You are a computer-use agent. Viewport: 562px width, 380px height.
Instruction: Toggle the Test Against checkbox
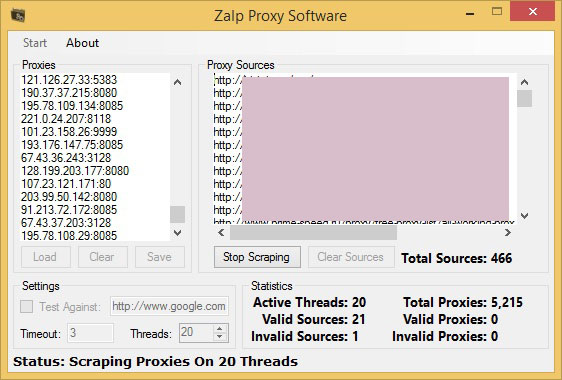tap(27, 307)
